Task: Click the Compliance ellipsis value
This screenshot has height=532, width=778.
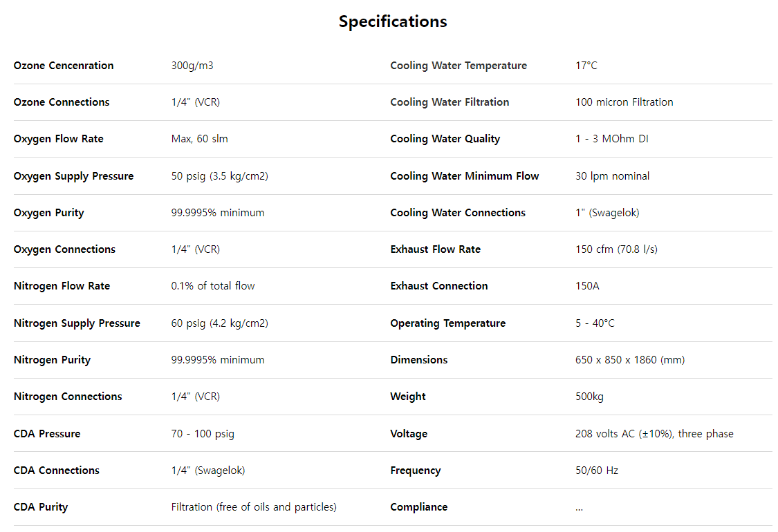Action: [x=579, y=509]
